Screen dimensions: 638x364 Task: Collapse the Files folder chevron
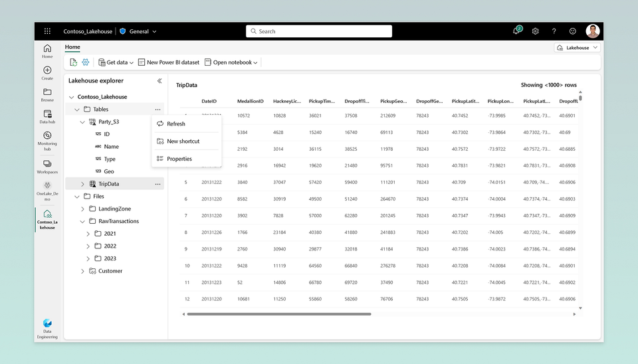77,197
